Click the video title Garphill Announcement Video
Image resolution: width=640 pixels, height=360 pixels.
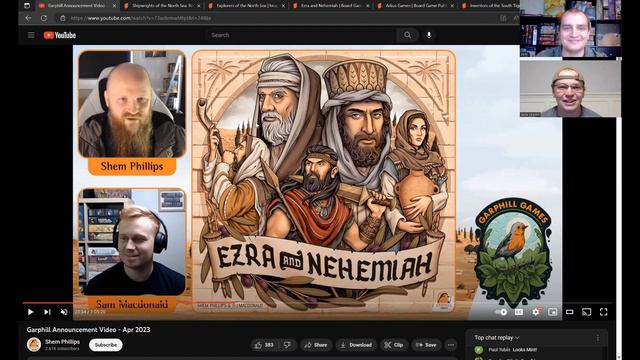point(89,329)
